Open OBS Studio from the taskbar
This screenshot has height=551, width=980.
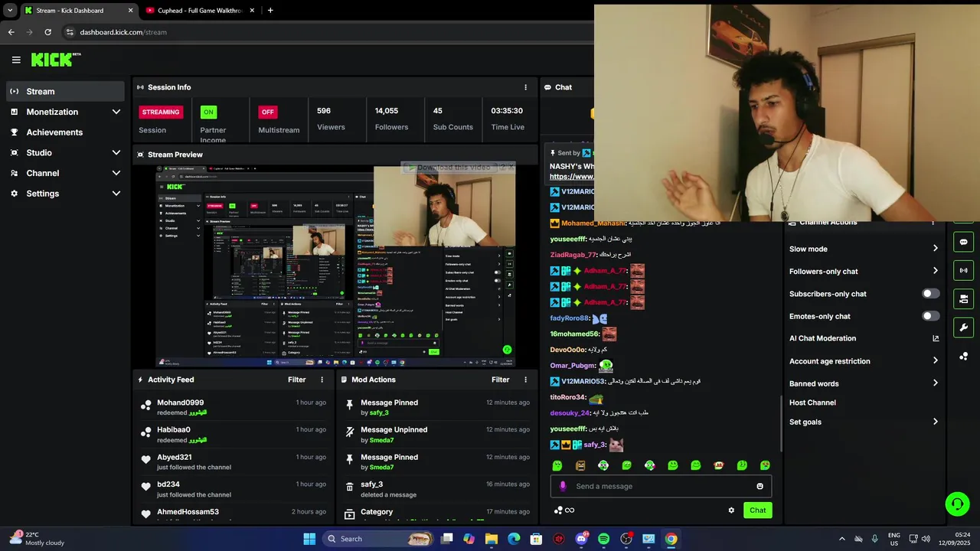(626, 539)
